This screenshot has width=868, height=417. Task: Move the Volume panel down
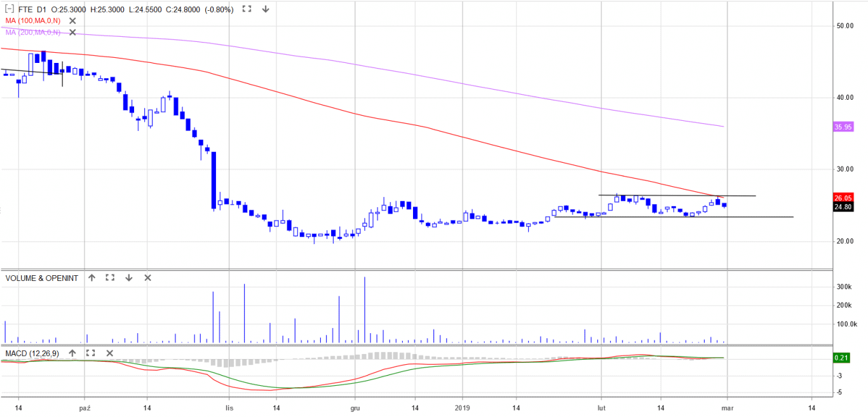tap(128, 278)
